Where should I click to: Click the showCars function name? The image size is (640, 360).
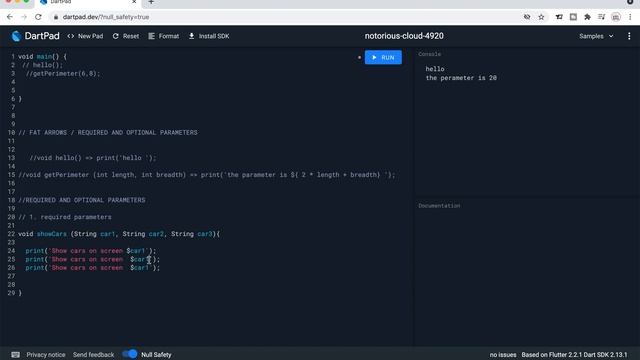(x=51, y=234)
